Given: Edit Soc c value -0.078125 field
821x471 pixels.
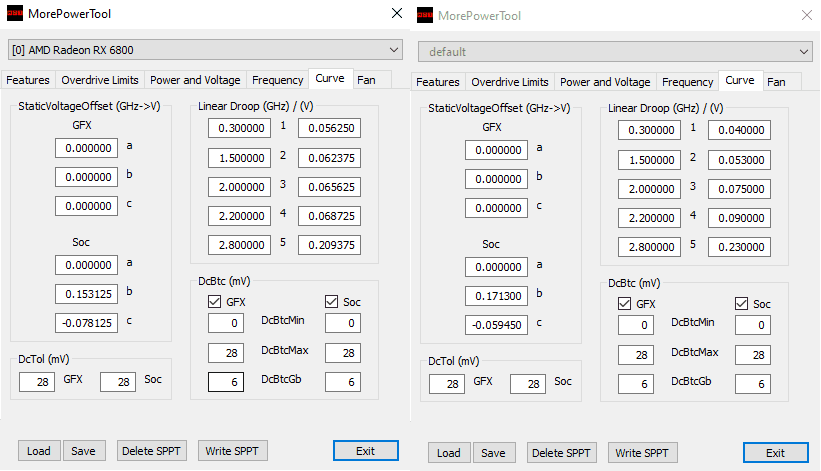Looking at the screenshot, I should coord(86,323).
